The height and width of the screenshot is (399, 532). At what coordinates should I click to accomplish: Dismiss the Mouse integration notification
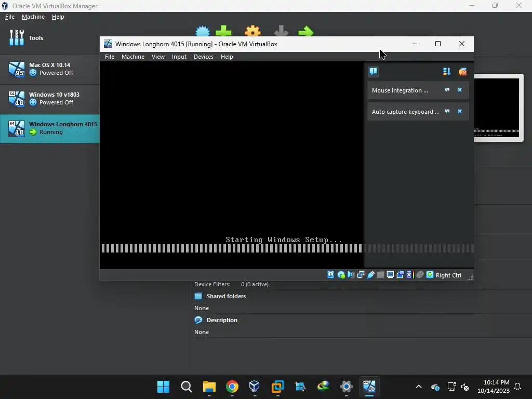pyautogui.click(x=460, y=90)
